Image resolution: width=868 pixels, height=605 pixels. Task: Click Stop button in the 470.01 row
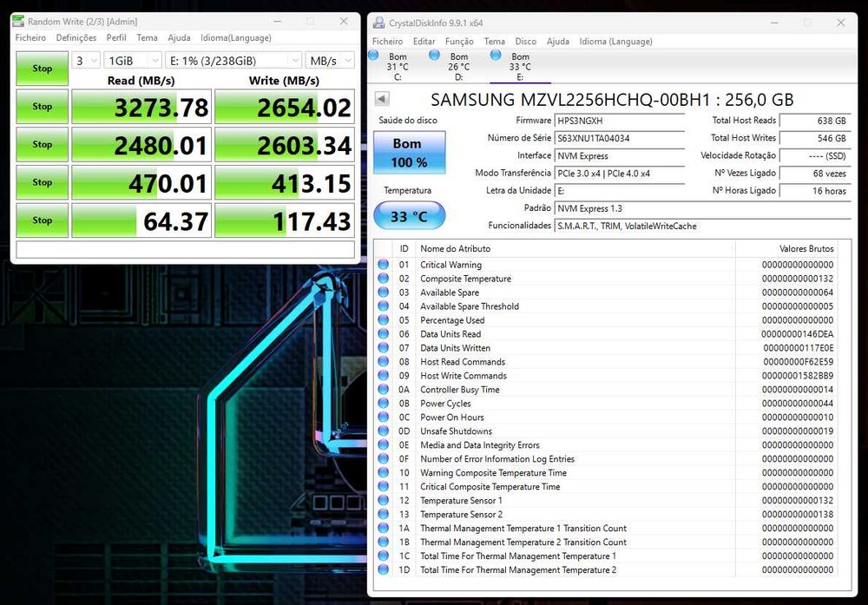(42, 182)
